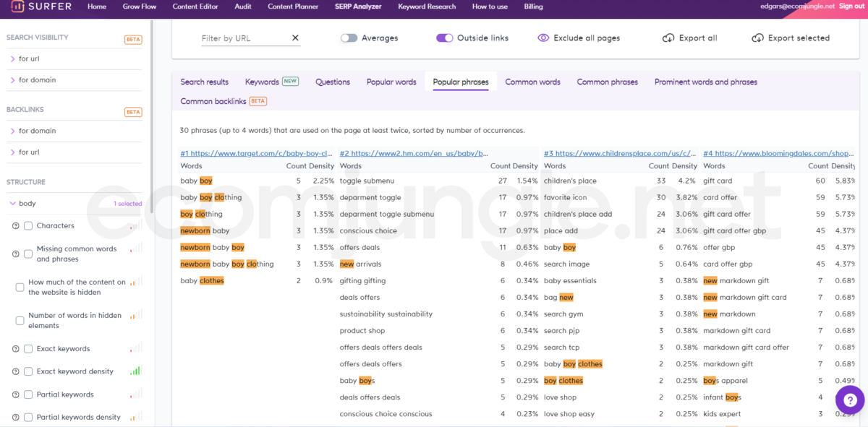Open the #1 target.com result link
The height and width of the screenshot is (427, 868).
click(256, 154)
